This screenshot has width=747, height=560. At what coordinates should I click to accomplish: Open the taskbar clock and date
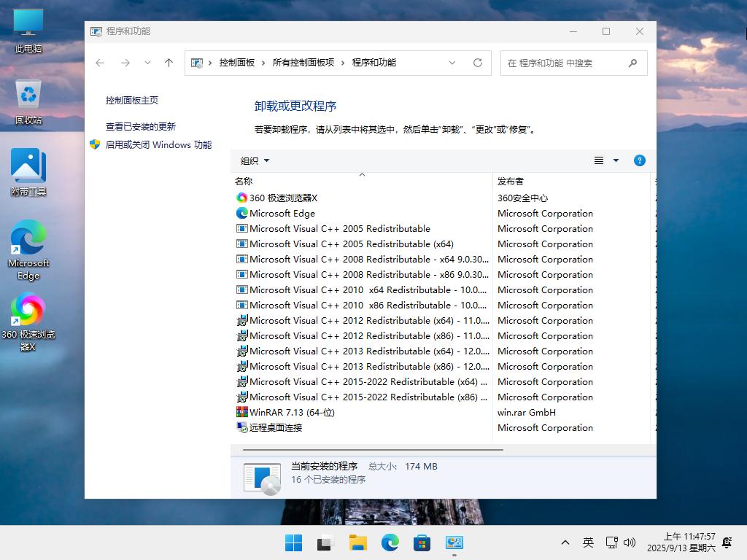click(681, 542)
